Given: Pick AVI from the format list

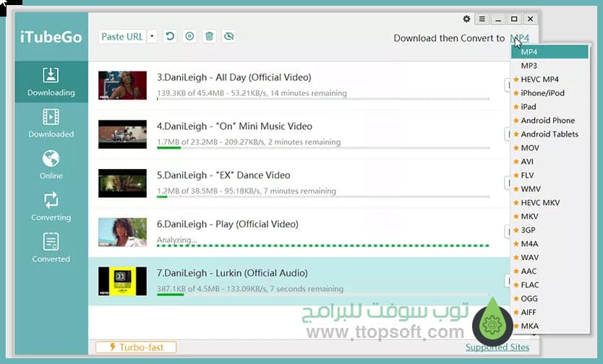Looking at the screenshot, I should pyautogui.click(x=550, y=162).
